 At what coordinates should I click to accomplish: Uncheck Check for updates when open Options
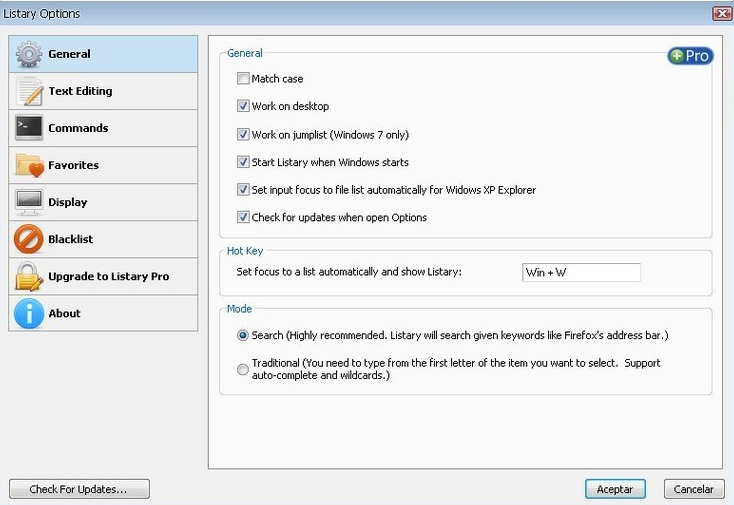click(x=243, y=217)
